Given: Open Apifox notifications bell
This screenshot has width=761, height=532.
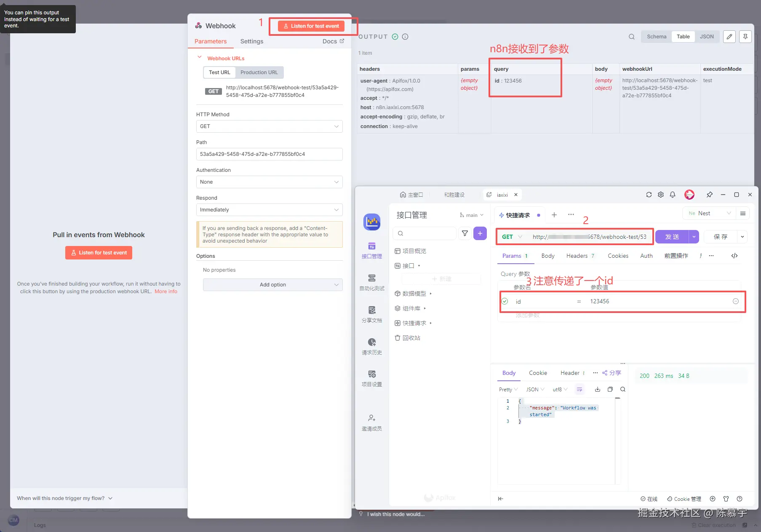Looking at the screenshot, I should (x=673, y=195).
